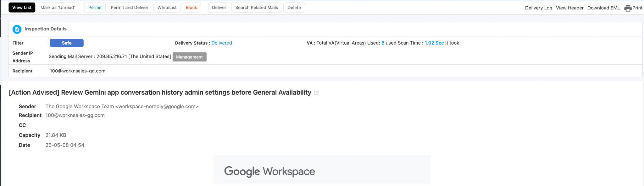Click the recipient address below Sender row
The image size is (644, 186).
click(x=75, y=115)
